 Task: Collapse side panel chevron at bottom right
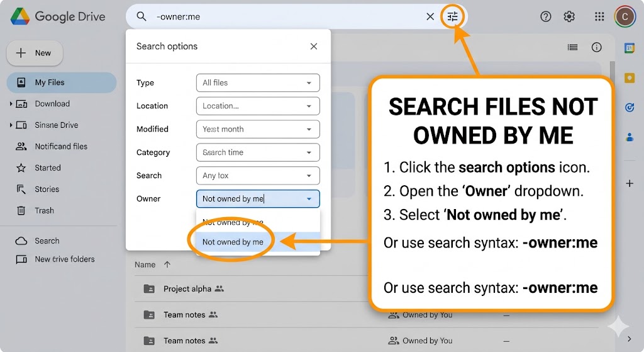point(629,339)
